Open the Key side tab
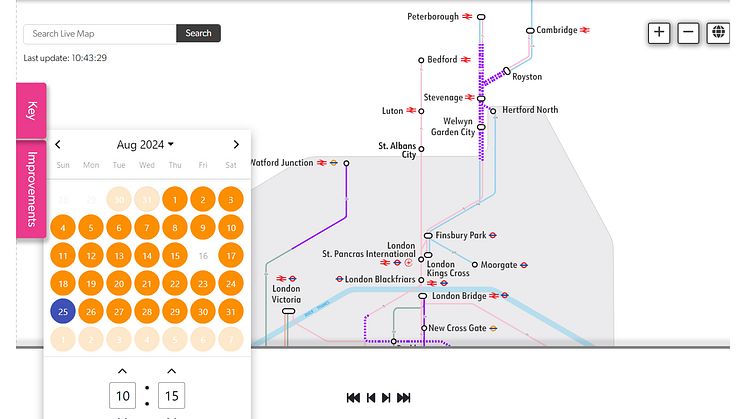This screenshot has height=419, width=746. pos(31,110)
